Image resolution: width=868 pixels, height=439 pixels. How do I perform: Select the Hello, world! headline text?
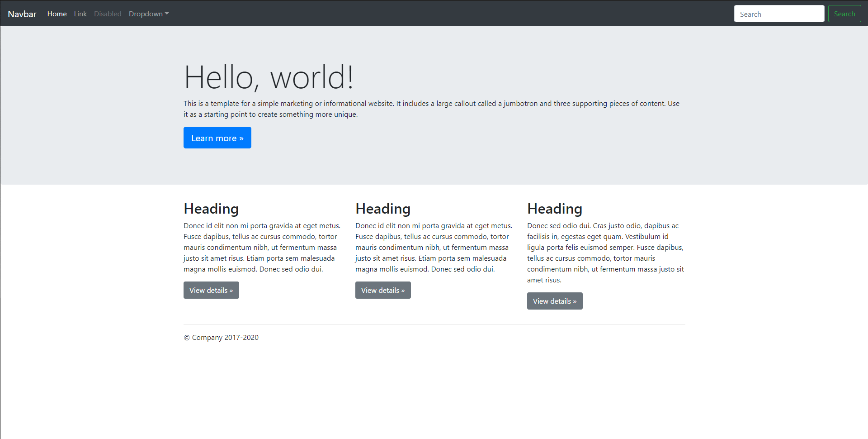(x=269, y=76)
